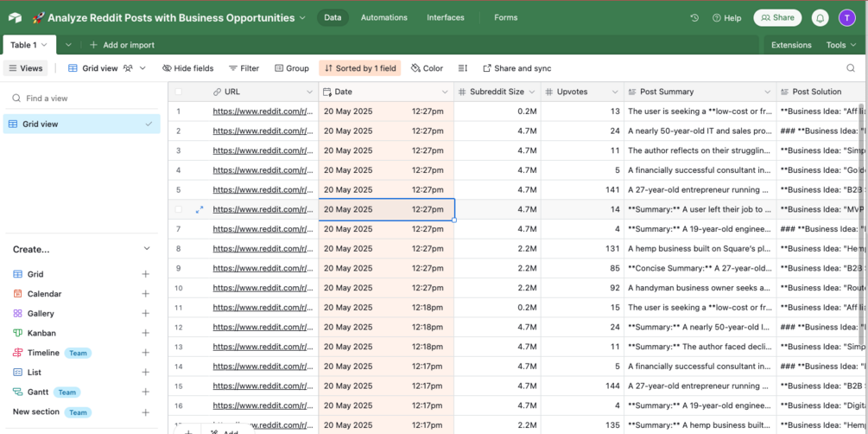Image resolution: width=868 pixels, height=434 pixels.
Task: Click Sorted by 1 field
Action: 360,68
